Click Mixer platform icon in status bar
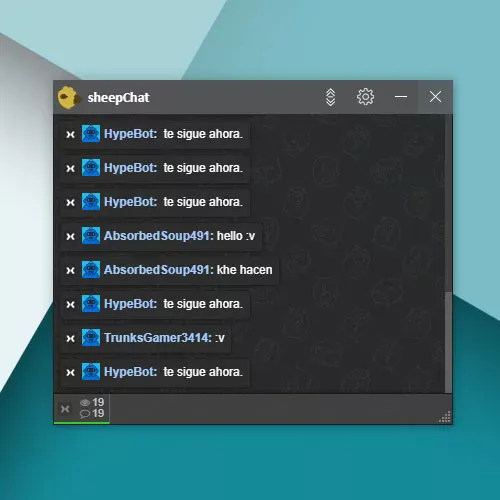This screenshot has width=500, height=500. (x=65, y=409)
